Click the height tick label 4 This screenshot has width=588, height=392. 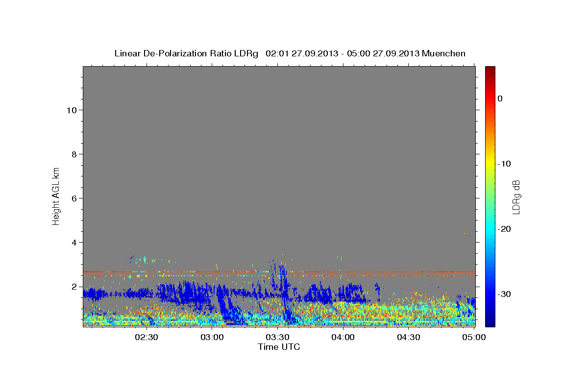pos(74,242)
